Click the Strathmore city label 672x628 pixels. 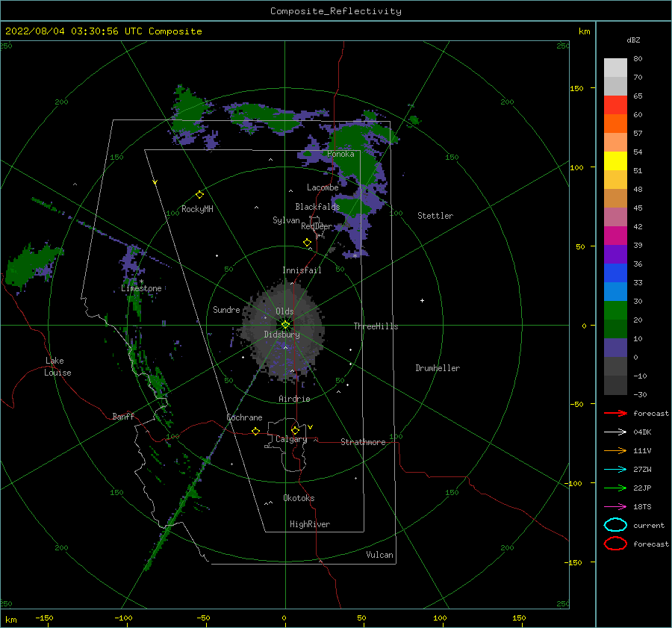(363, 442)
